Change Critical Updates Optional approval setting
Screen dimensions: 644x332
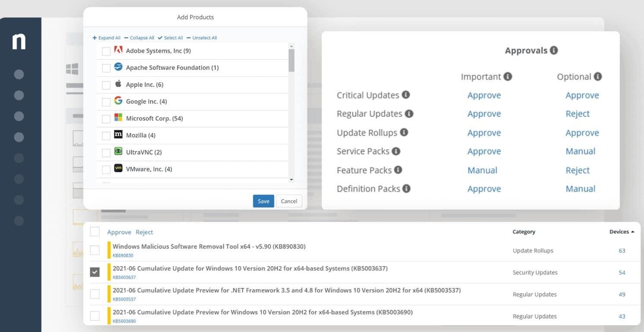(582, 95)
